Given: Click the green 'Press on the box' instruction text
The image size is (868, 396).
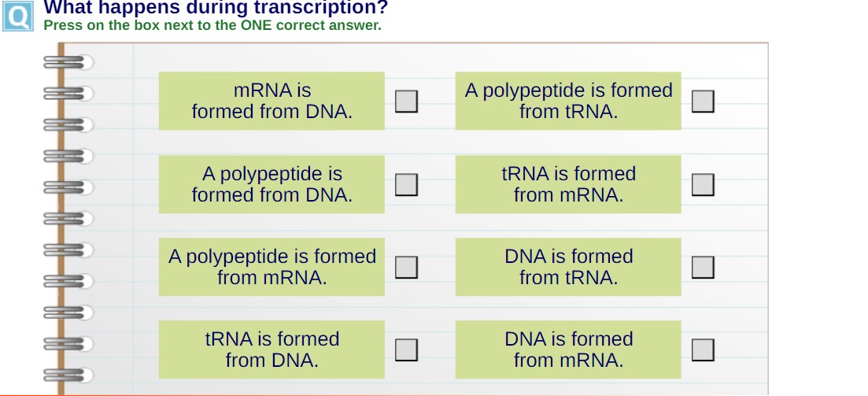Looking at the screenshot, I should click(212, 25).
